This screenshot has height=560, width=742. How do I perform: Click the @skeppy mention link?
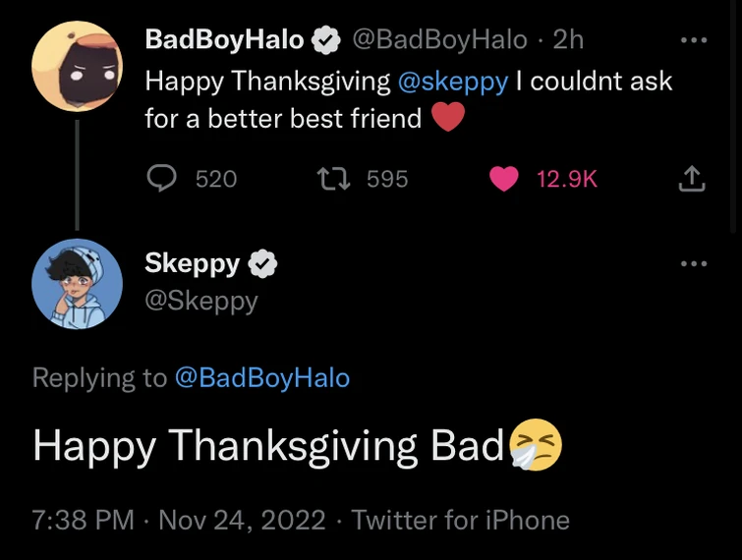453,81
